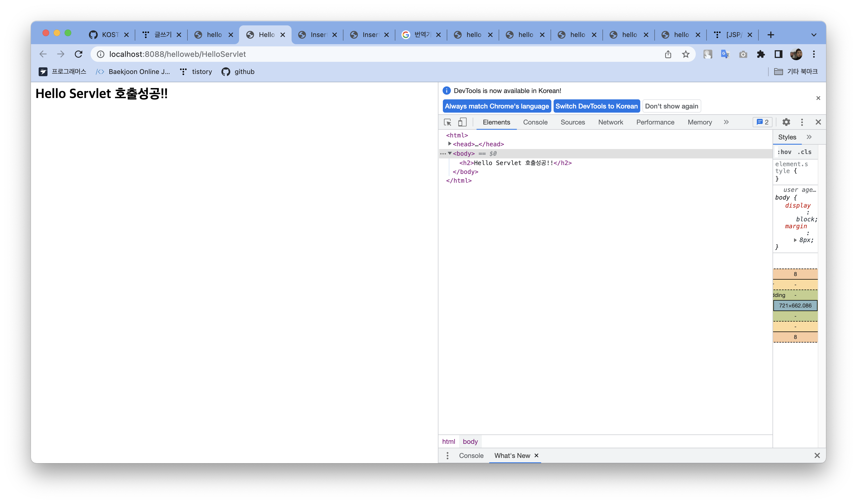Toggle the browser side panel icon
The width and height of the screenshot is (857, 504).
(x=778, y=54)
